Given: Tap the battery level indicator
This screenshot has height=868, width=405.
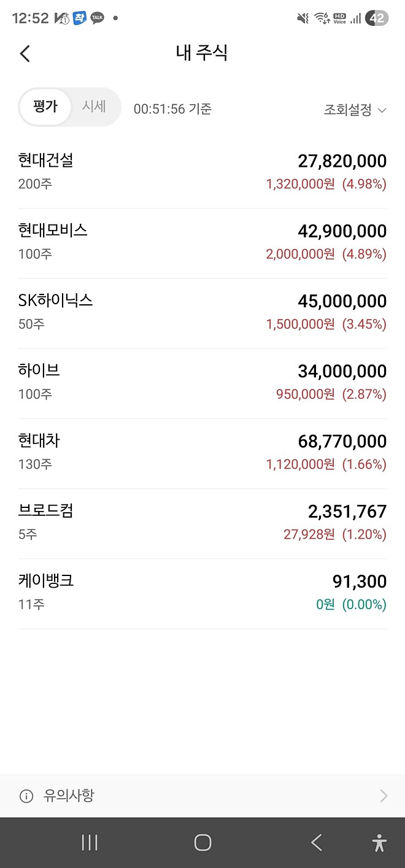Looking at the screenshot, I should tap(376, 18).
